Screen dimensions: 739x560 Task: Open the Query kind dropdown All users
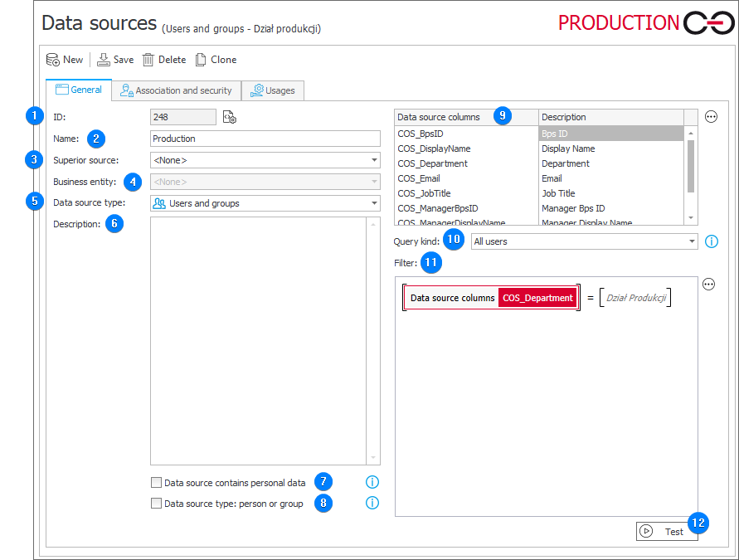(x=585, y=241)
